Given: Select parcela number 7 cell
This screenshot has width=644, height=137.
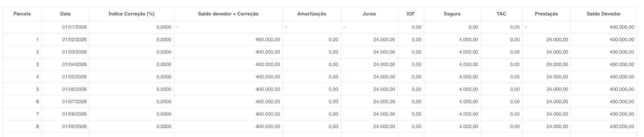Looking at the screenshot, I should [x=37, y=114].
